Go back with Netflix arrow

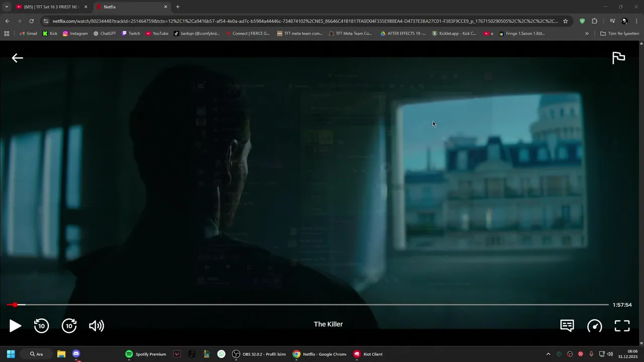point(18,58)
